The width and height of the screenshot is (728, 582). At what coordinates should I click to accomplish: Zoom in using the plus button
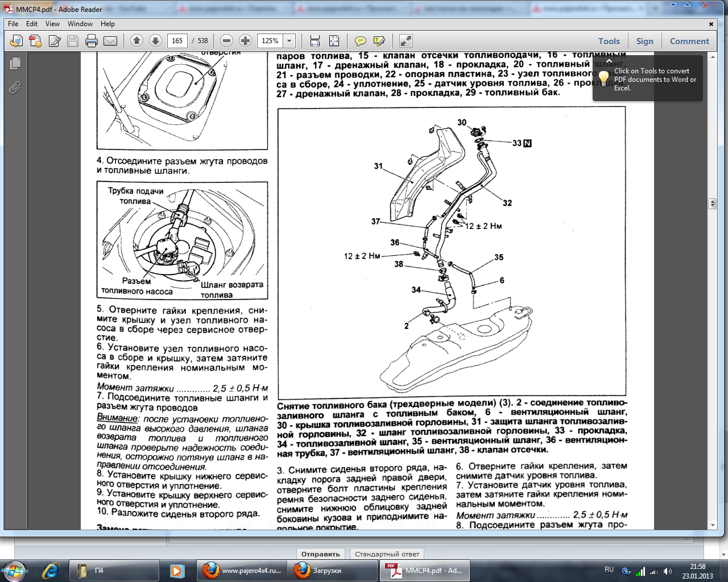[245, 41]
